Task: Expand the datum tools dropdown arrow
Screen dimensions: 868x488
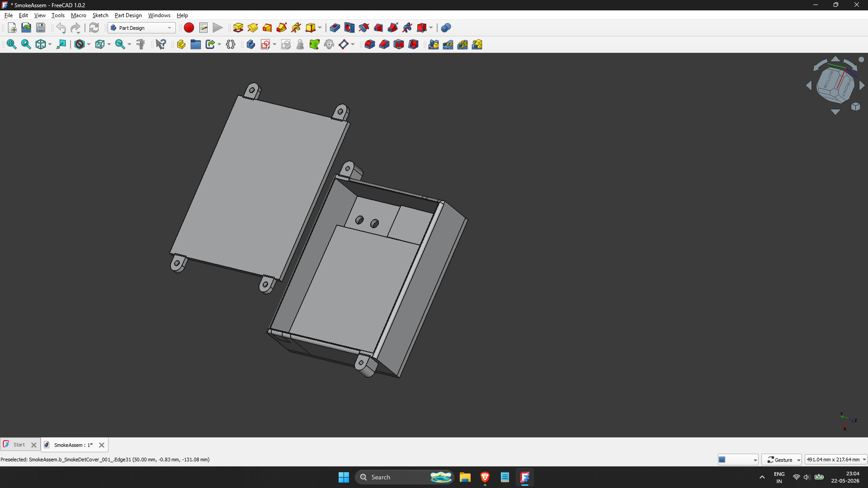Action: pyautogui.click(x=353, y=44)
